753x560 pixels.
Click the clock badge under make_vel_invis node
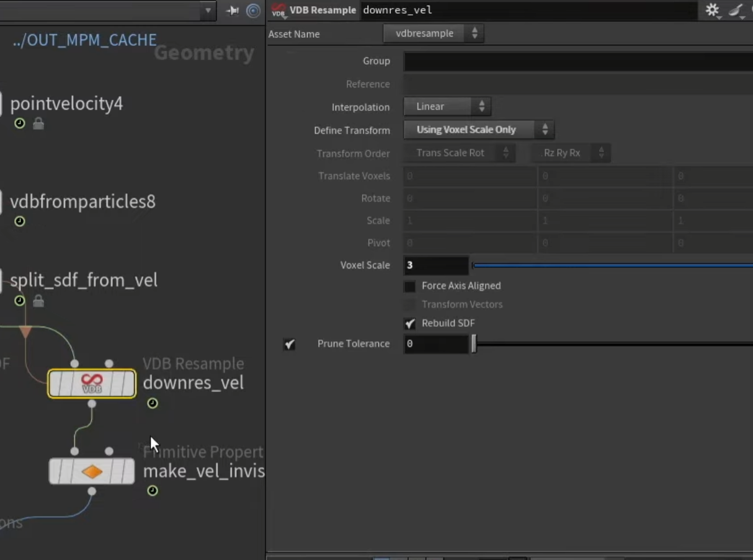tap(153, 491)
